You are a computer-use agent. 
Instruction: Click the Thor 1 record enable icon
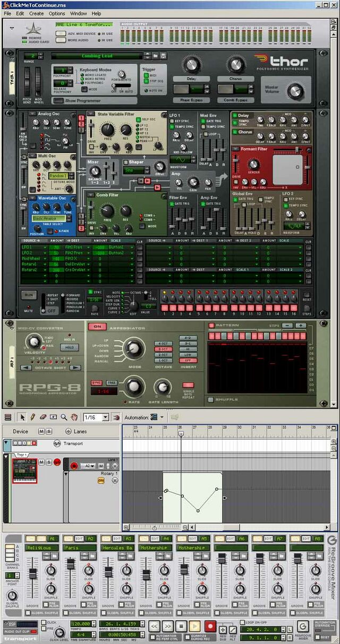[x=57, y=462]
